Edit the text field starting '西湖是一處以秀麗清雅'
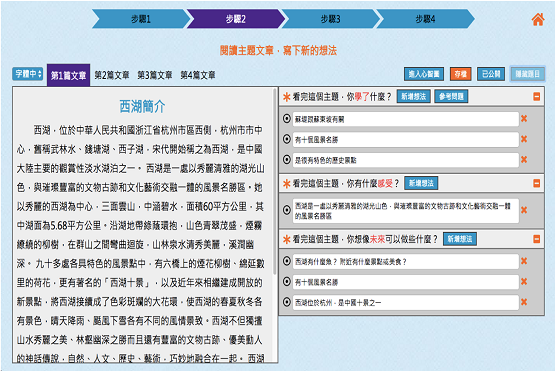Screen dimensions: 555x371 [x=406, y=211]
